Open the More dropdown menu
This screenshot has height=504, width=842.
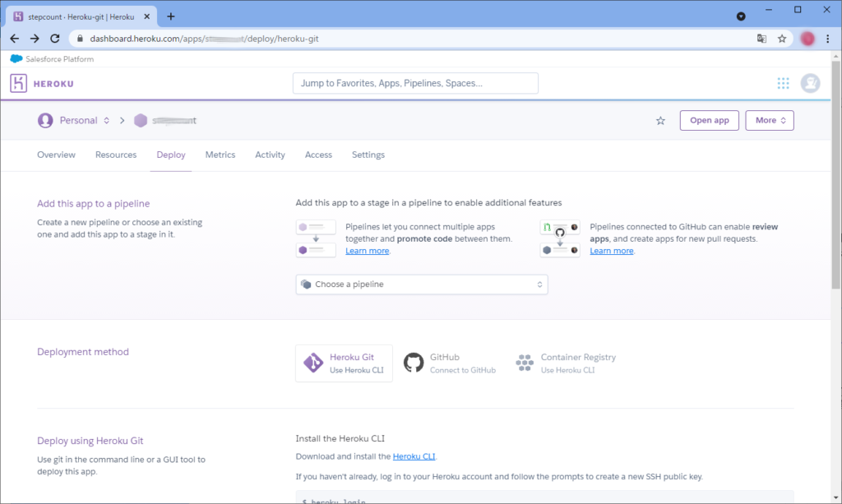769,121
